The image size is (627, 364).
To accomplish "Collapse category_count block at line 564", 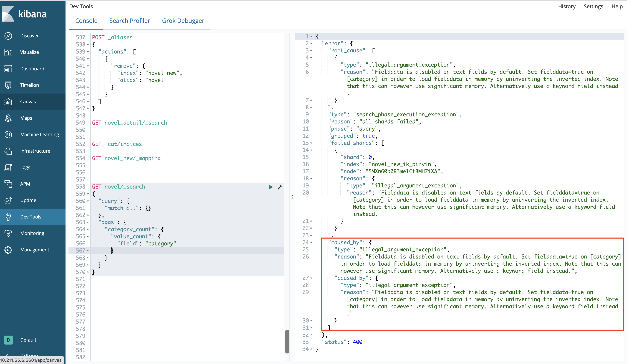I will tap(88, 230).
